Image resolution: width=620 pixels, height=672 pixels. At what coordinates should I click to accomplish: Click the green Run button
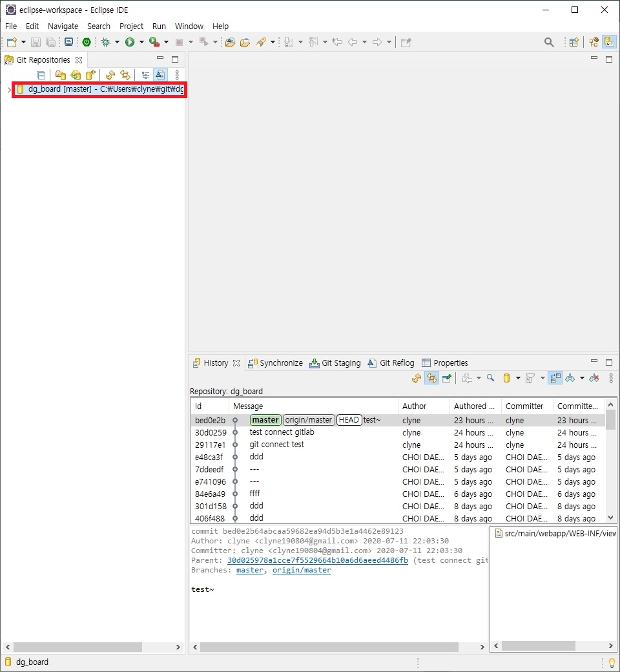pos(130,42)
